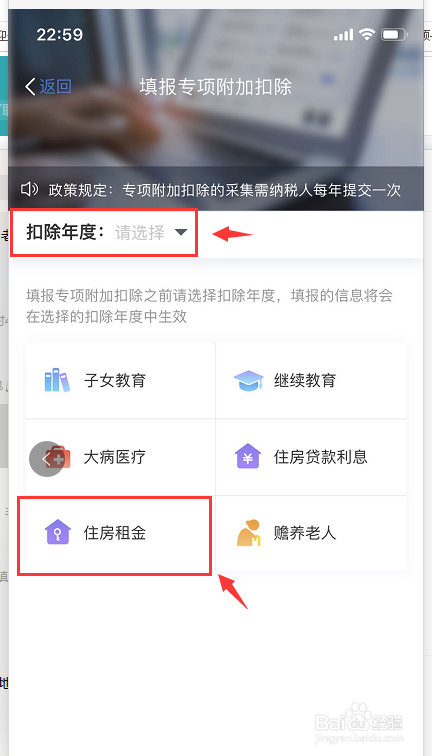Select the 赡养老人 deduction label
Screen dimensions: 432x756
pos(305,533)
